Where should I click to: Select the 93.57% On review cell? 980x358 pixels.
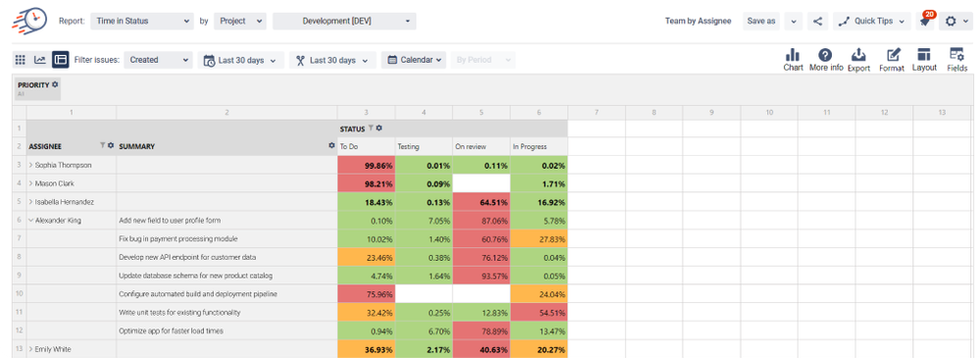482,276
